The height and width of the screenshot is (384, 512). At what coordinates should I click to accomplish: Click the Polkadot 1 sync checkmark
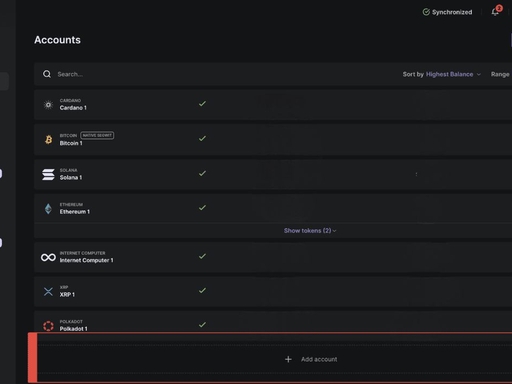[x=202, y=325]
